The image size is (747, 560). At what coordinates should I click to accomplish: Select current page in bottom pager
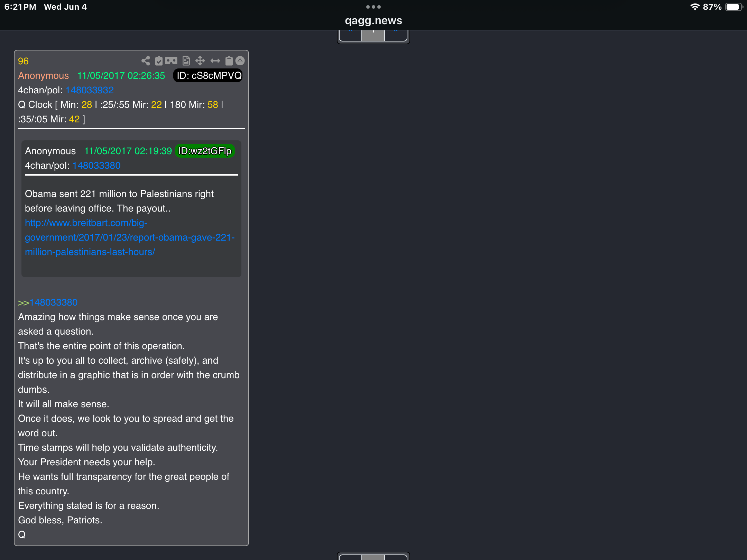[373, 557]
